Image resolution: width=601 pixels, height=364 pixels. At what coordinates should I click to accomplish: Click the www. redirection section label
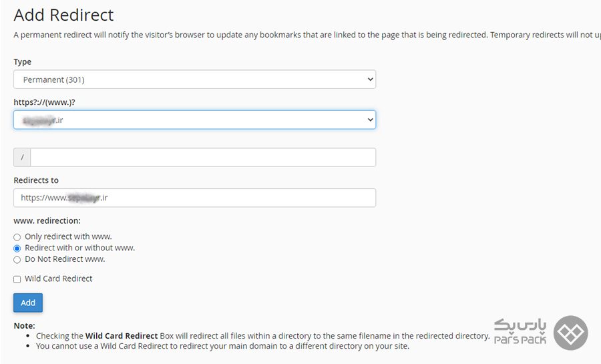coord(47,220)
